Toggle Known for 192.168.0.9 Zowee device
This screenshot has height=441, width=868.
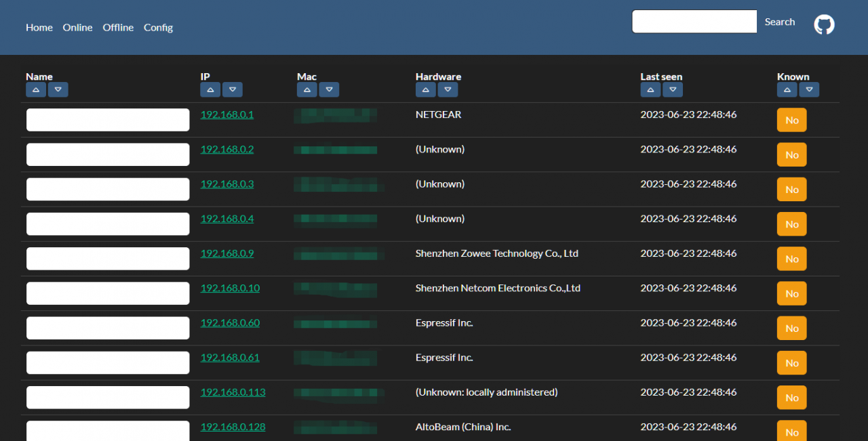[x=792, y=259]
